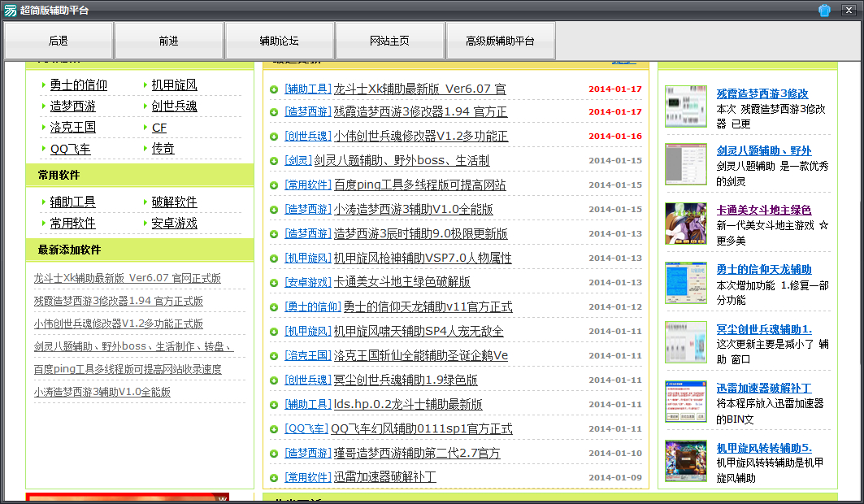This screenshot has width=864, height=504.
Task: Click green icon beside 龙斗士Xk辅助最新版 row
Action: pyautogui.click(x=274, y=89)
